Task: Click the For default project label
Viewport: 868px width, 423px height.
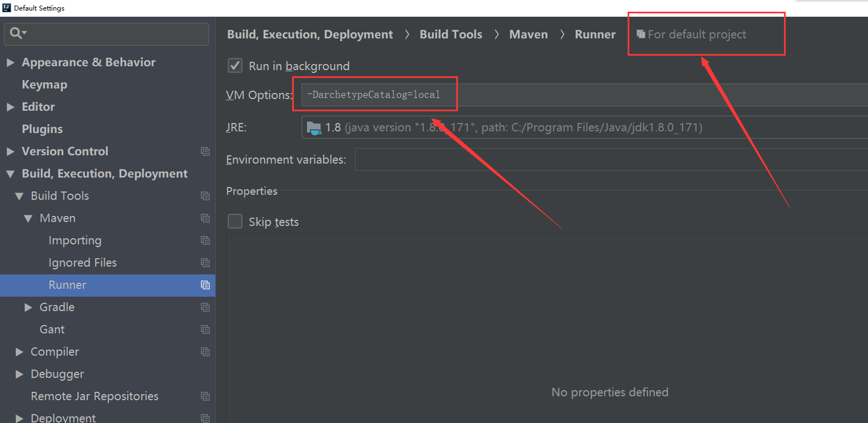Action: 697,35
